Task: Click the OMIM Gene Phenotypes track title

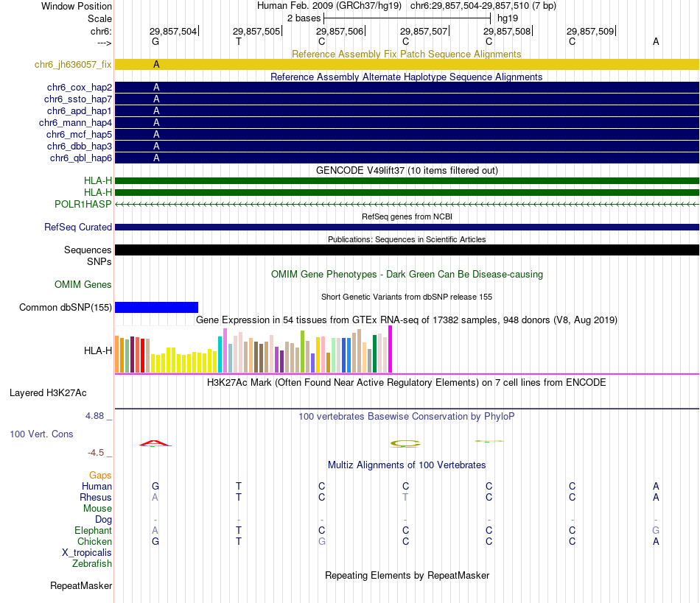Action: [x=407, y=275]
